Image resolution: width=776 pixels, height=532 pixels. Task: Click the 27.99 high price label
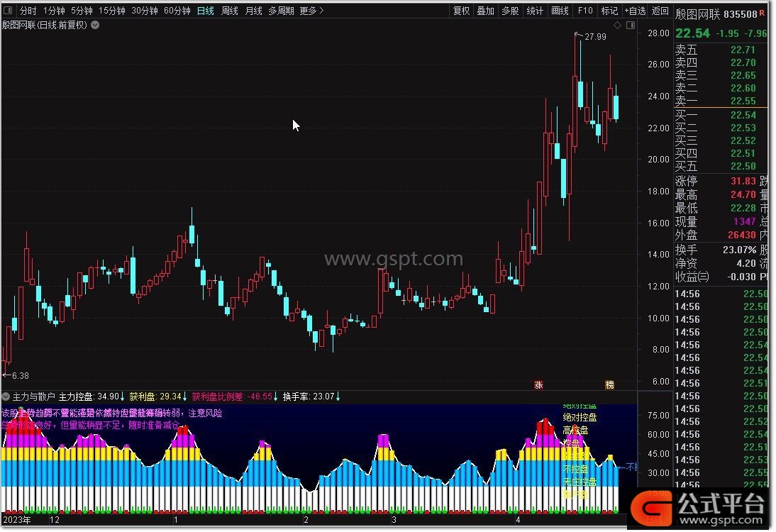click(x=595, y=37)
